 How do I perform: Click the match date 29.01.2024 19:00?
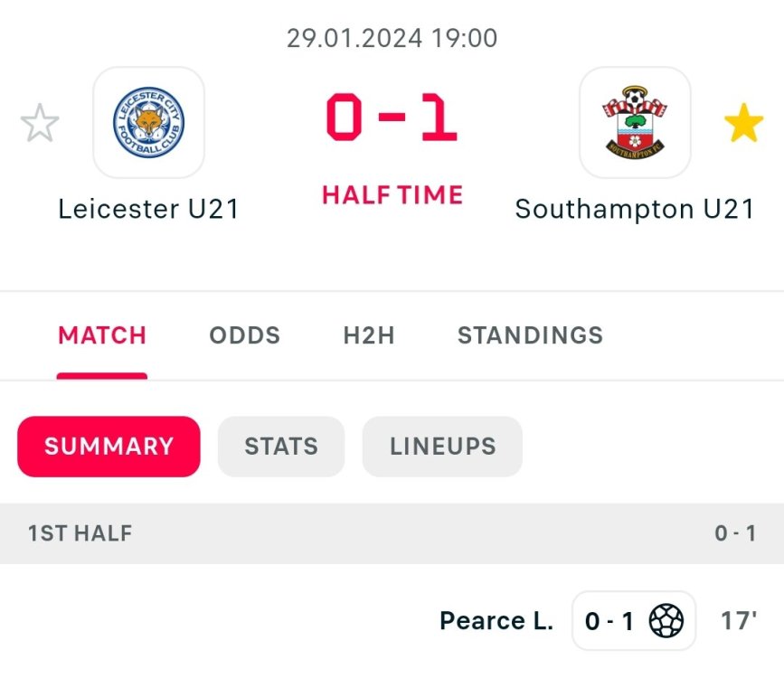[x=392, y=38]
